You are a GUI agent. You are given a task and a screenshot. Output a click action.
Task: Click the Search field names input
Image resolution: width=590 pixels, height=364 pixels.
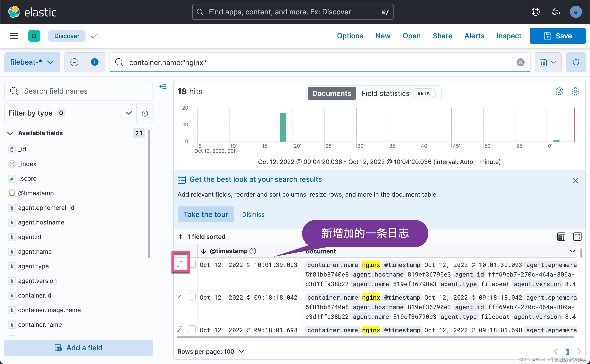click(78, 91)
